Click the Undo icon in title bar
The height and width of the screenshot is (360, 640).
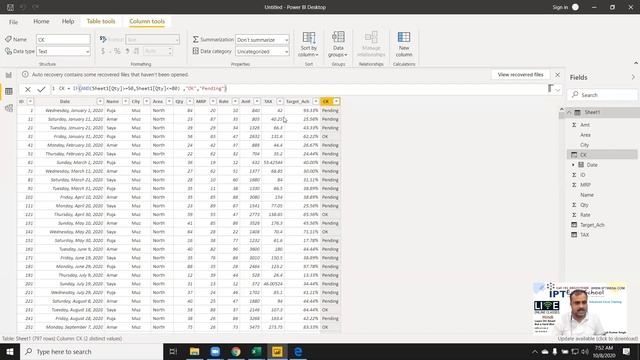(x=23, y=7)
